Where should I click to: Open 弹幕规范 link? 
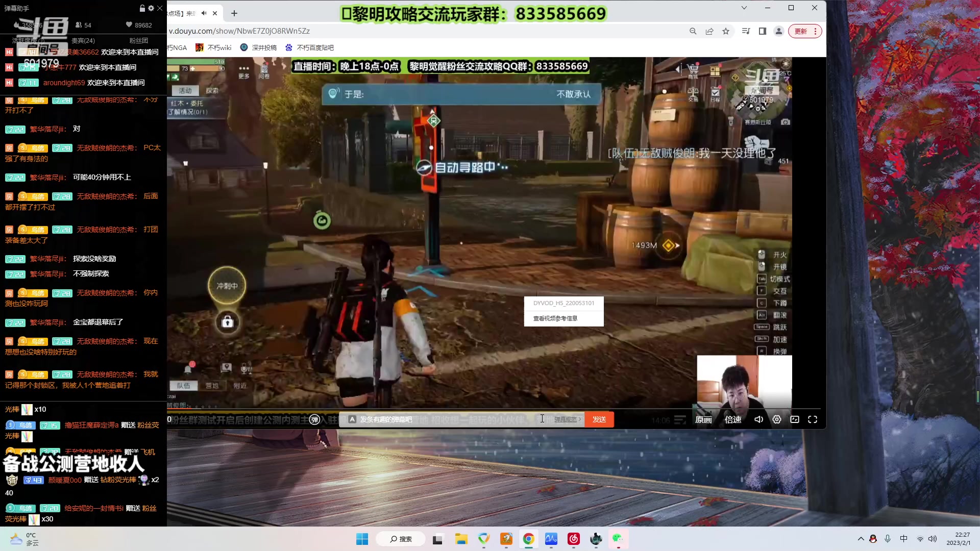point(568,419)
